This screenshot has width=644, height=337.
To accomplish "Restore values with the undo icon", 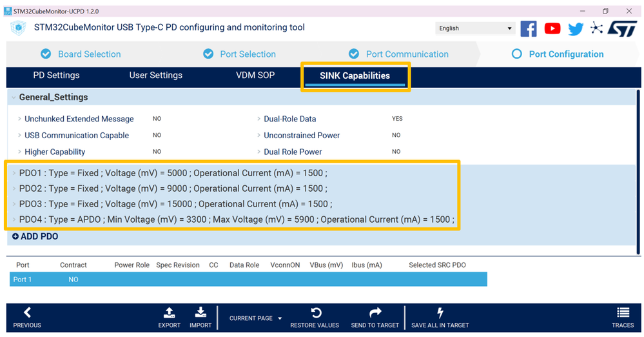I will pos(315,316).
